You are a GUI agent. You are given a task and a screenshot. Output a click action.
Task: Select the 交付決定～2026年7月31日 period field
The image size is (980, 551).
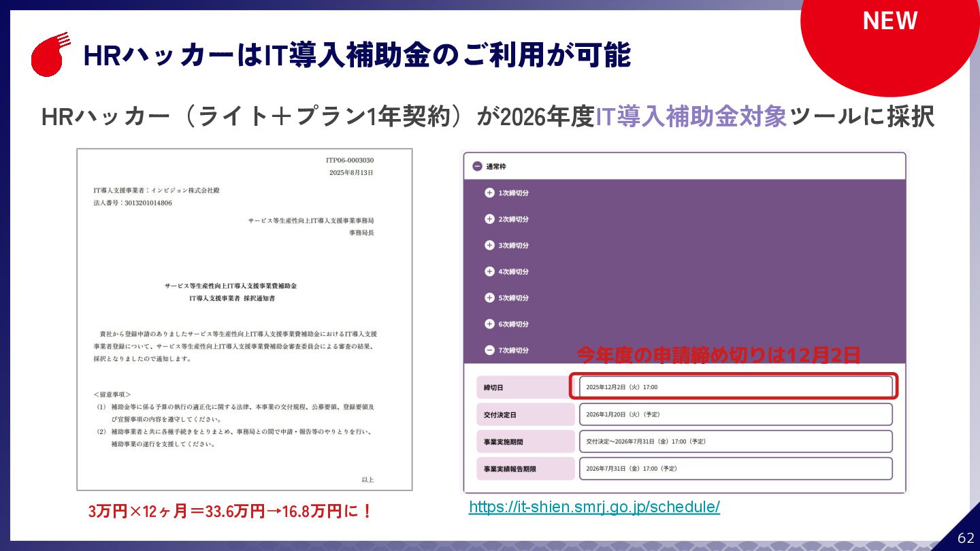(736, 441)
